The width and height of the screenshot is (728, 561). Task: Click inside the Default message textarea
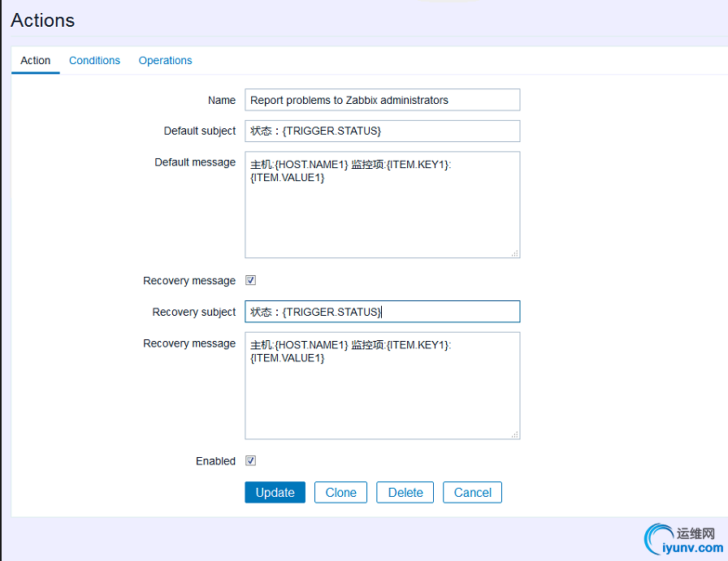(x=382, y=205)
